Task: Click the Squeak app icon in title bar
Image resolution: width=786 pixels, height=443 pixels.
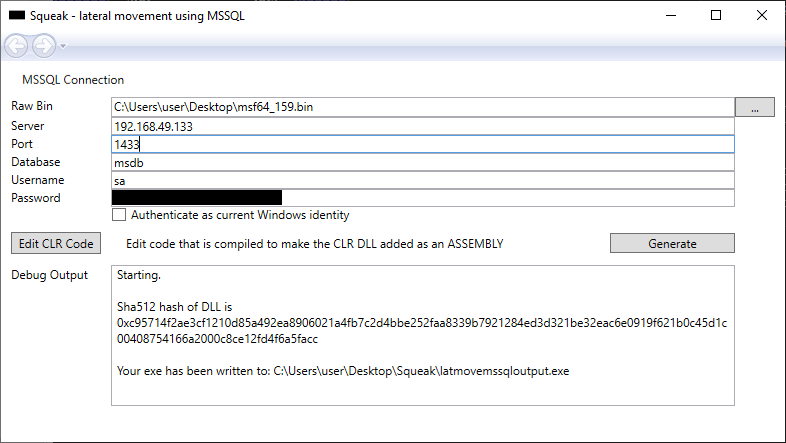Action: click(17, 15)
